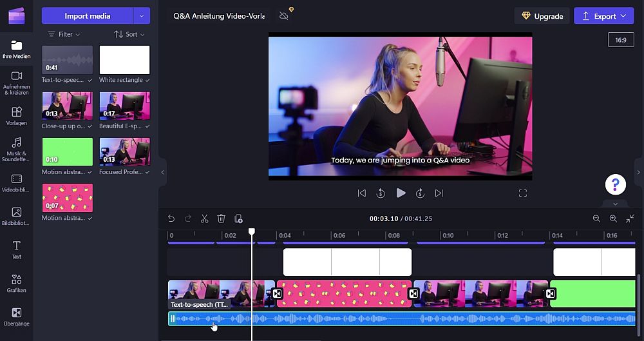The width and height of the screenshot is (644, 341).
Task: Select the first video clip on timeline
Action: pyautogui.click(x=222, y=294)
